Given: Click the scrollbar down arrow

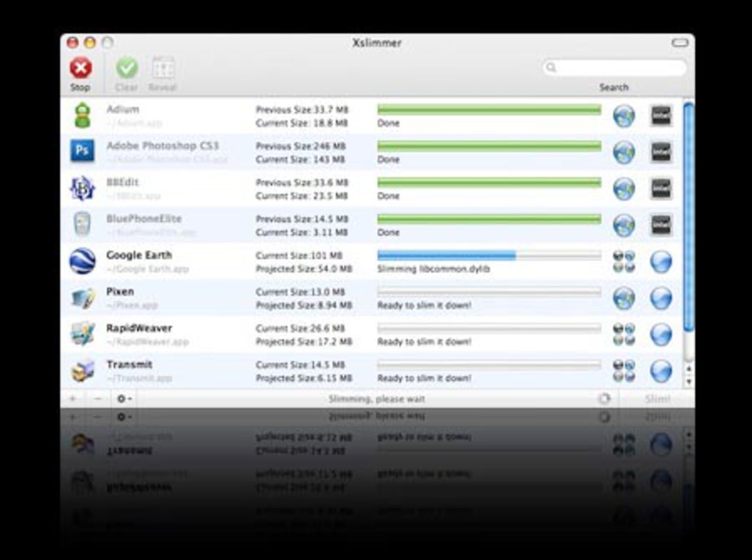Looking at the screenshot, I should click(x=689, y=381).
